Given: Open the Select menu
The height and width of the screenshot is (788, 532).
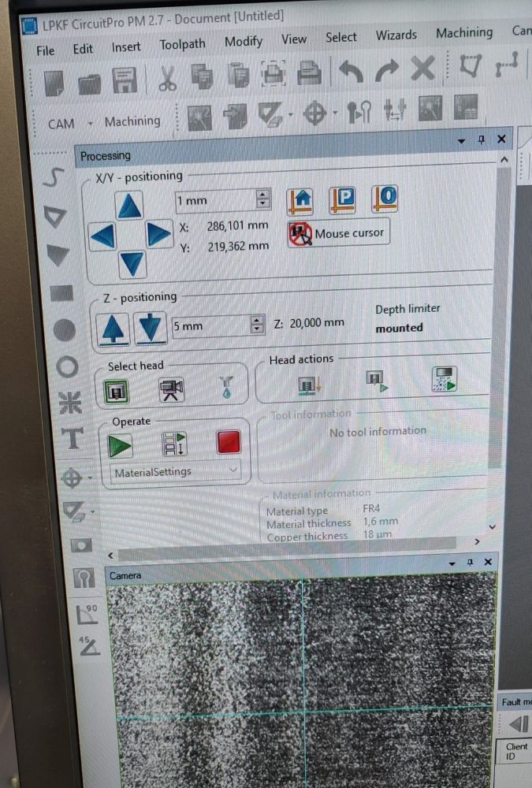Looking at the screenshot, I should pyautogui.click(x=341, y=37).
